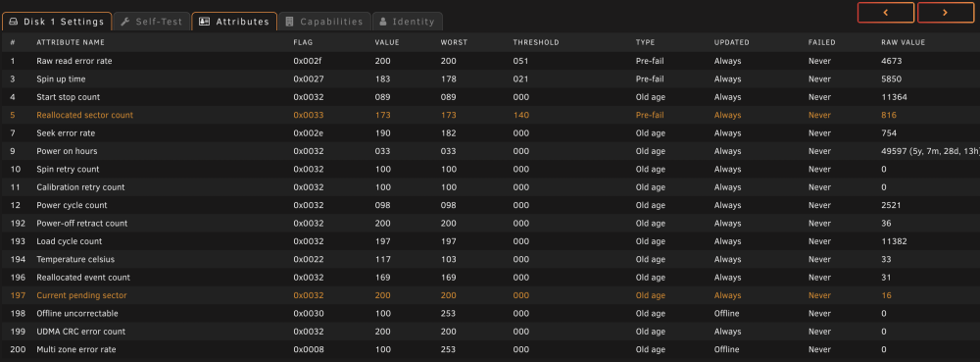The width and height of the screenshot is (980, 362).
Task: Click worst value 103 in the Temperature row
Action: (x=448, y=259)
